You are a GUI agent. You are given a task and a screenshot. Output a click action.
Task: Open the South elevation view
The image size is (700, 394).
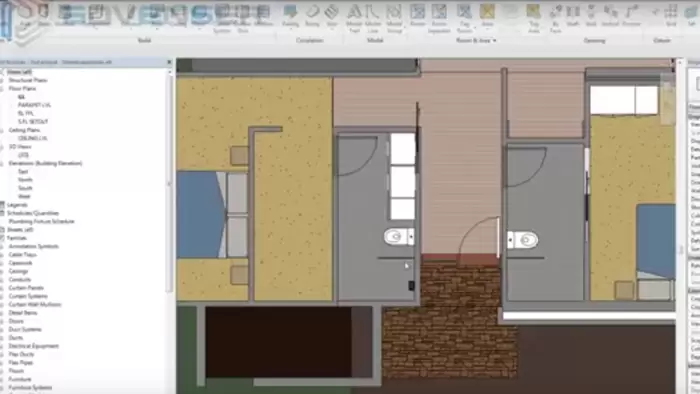(25, 188)
